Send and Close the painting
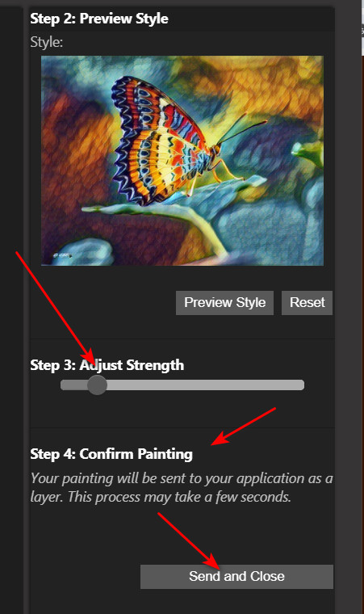 point(236,576)
